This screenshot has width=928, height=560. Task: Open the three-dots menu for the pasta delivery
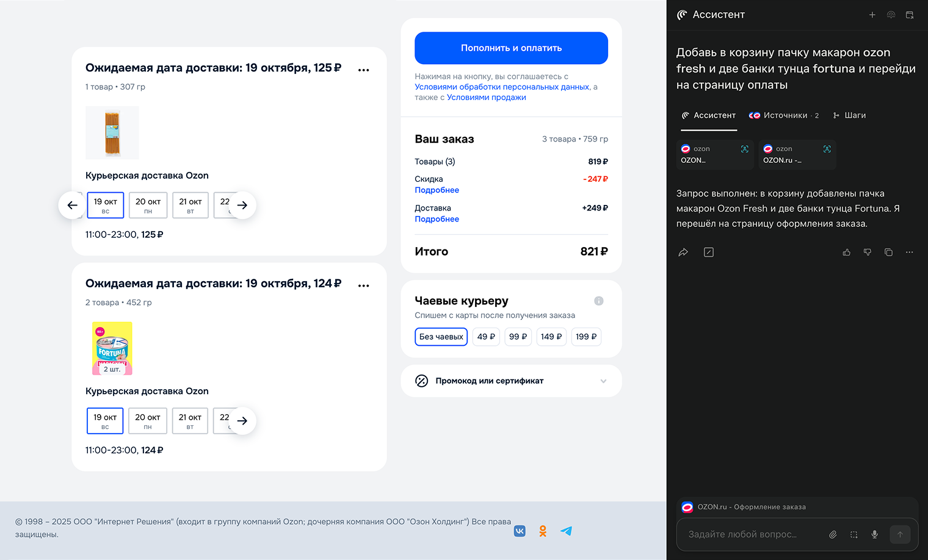pyautogui.click(x=364, y=70)
